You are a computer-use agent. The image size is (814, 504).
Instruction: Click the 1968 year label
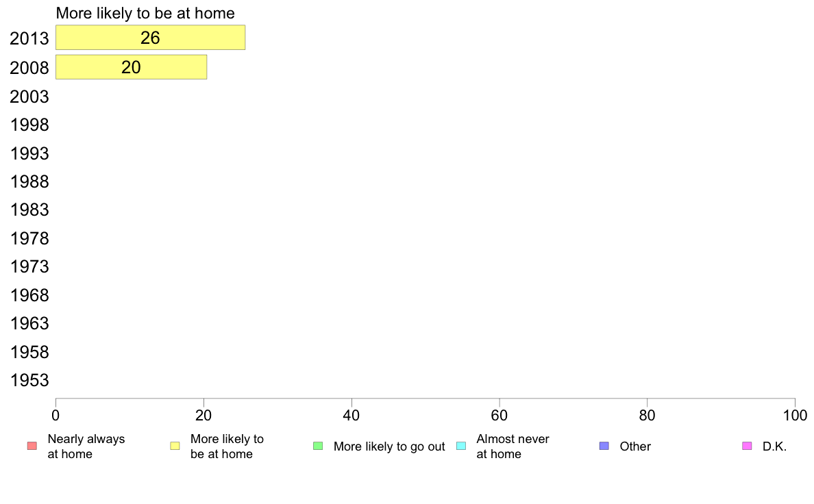tap(29, 295)
